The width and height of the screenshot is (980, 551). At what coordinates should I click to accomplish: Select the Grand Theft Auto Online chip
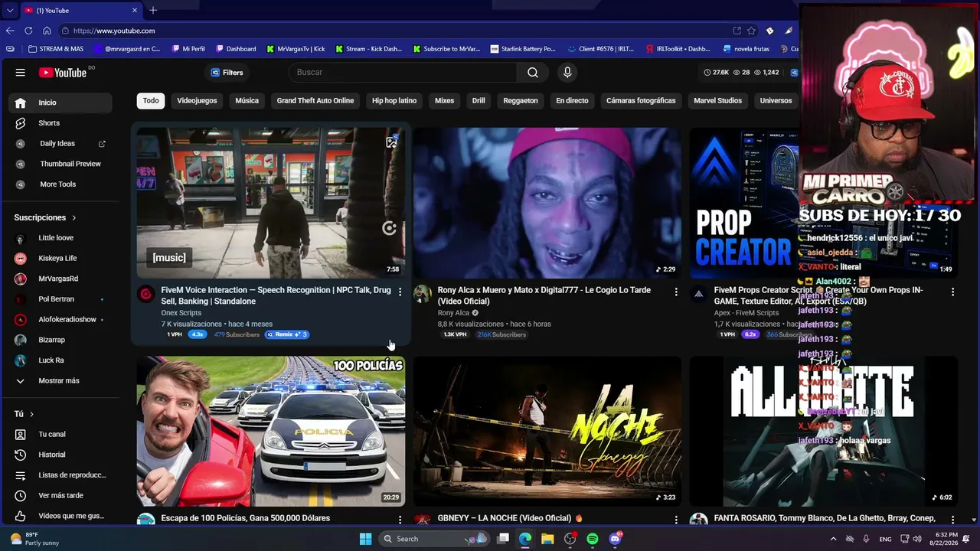click(x=315, y=100)
